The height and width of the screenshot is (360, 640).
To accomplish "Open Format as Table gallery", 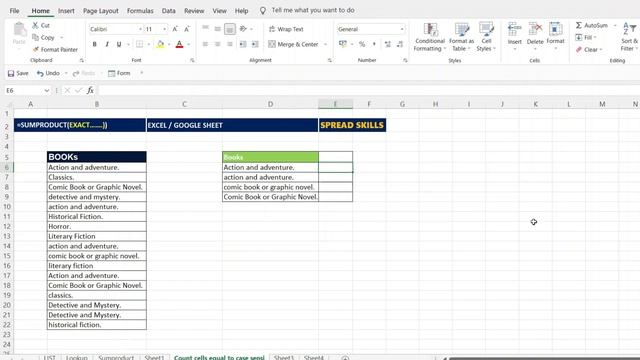I will (x=462, y=37).
